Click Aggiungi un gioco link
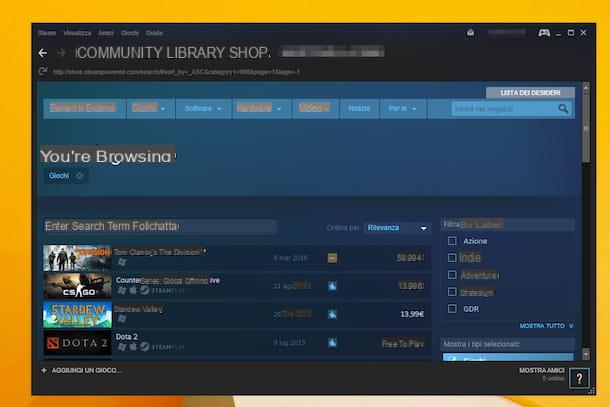Image resolution: width=610 pixels, height=407 pixels. tap(86, 370)
